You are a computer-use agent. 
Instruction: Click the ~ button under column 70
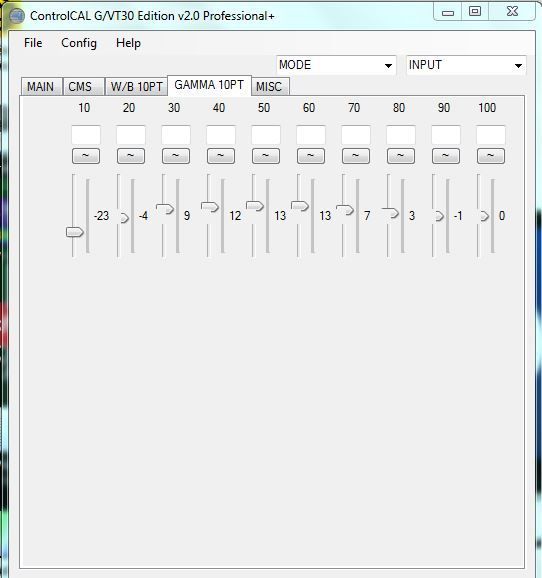pyautogui.click(x=356, y=156)
